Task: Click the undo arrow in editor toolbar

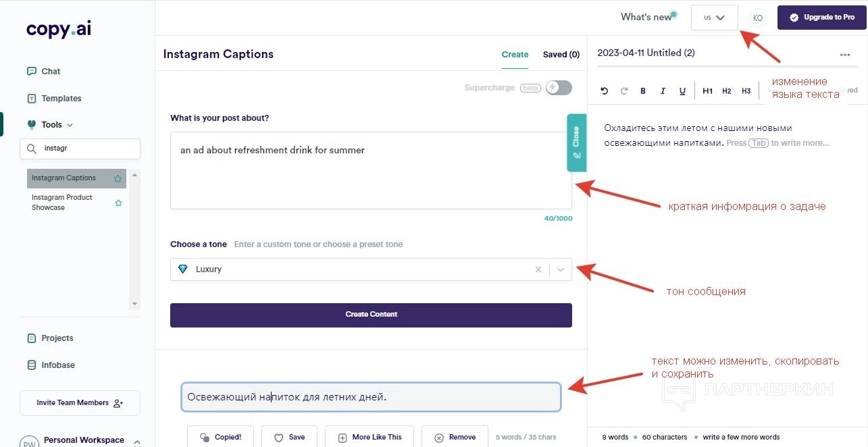Action: pos(604,91)
